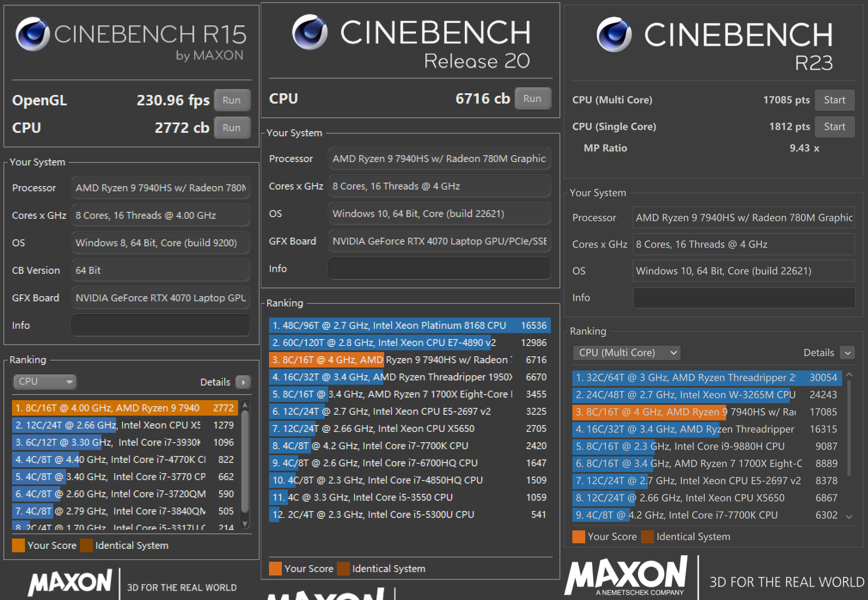
Task: Click the Your Score orange swatch in R23
Action: pyautogui.click(x=579, y=537)
